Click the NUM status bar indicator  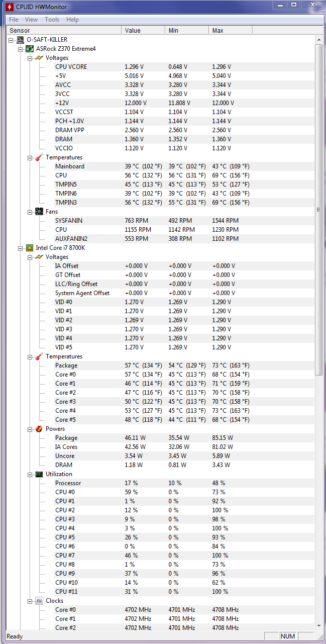288,636
